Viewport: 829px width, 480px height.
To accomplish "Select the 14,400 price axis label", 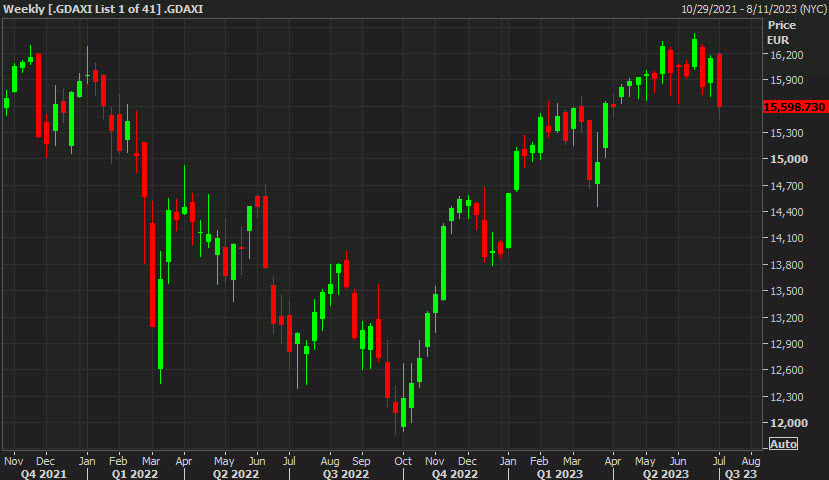I will tap(787, 212).
